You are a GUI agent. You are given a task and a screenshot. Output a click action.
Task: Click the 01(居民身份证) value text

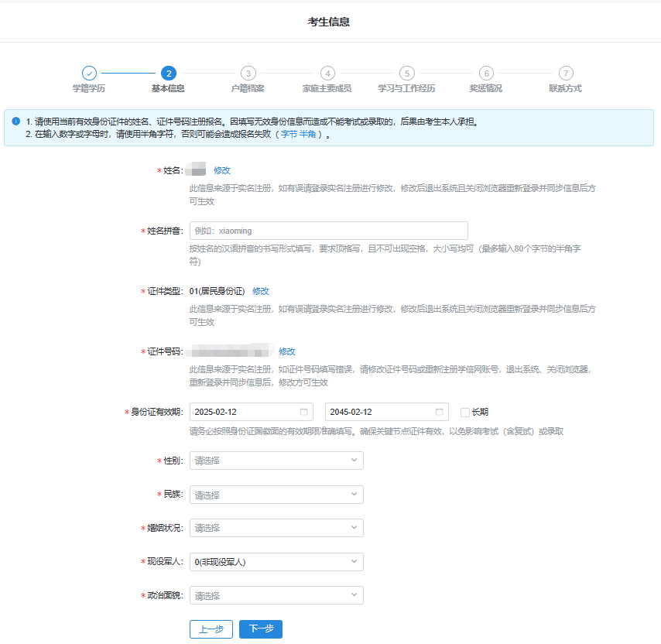point(217,291)
